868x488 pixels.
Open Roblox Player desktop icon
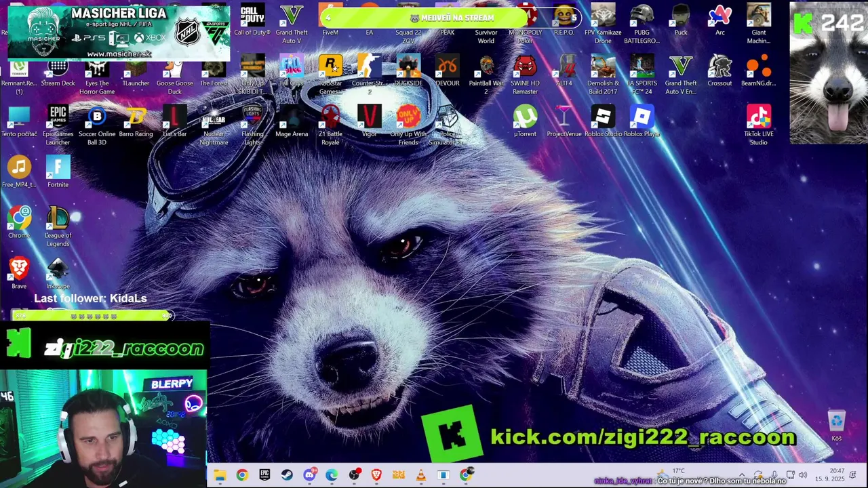click(642, 121)
